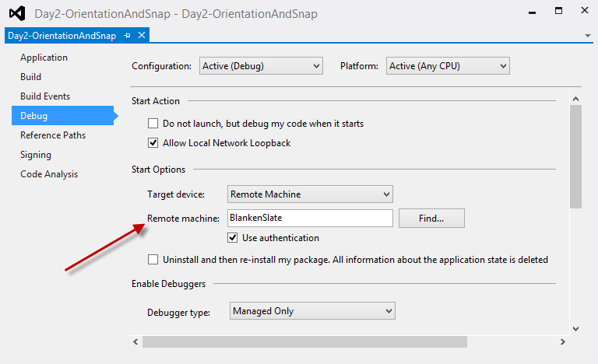Select the Code Analysis page
Image resolution: width=598 pixels, height=364 pixels.
coord(49,174)
